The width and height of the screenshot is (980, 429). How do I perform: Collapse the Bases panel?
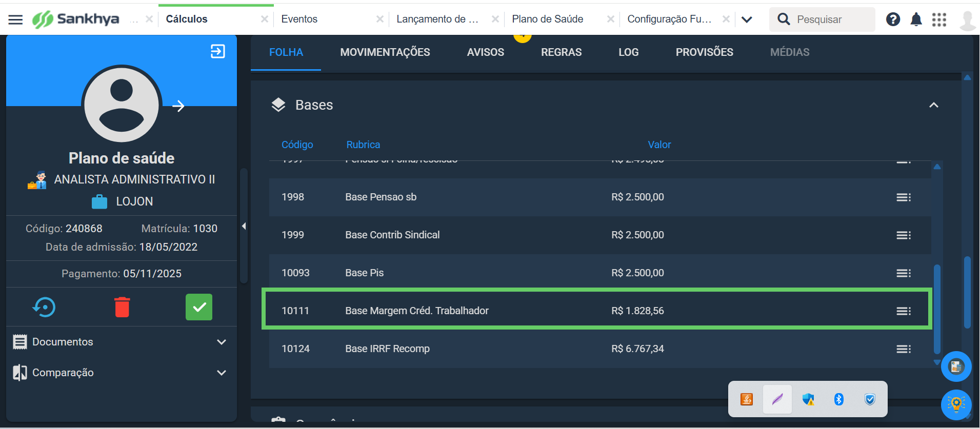(x=934, y=105)
